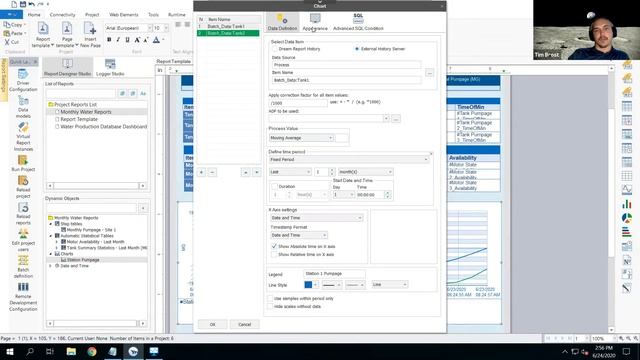
Task: Open Batch definition in the sidebar
Action: (23, 267)
